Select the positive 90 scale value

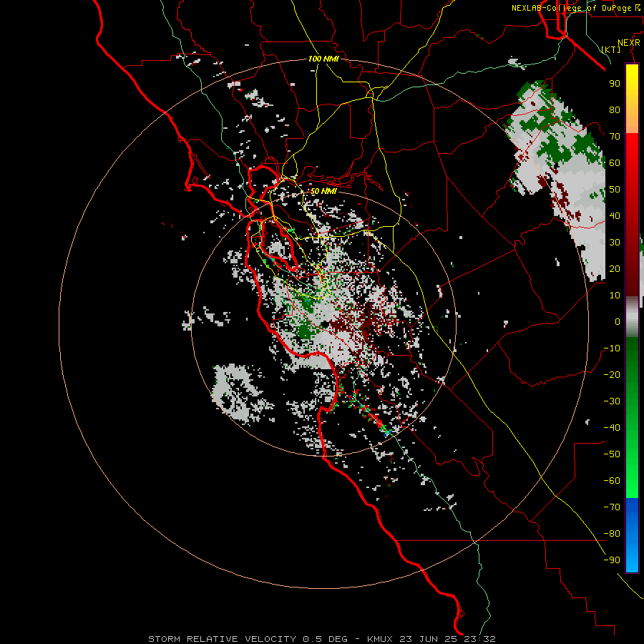615,84
